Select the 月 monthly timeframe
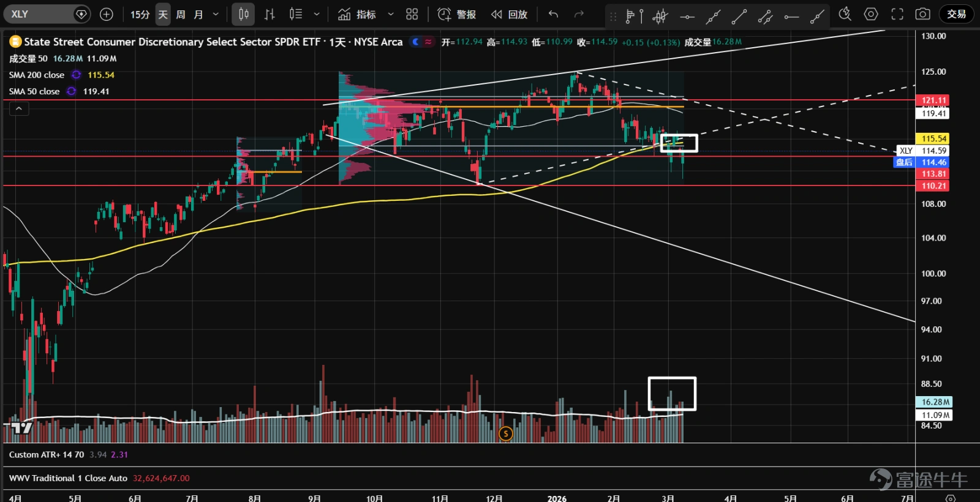980x502 pixels. (x=198, y=14)
